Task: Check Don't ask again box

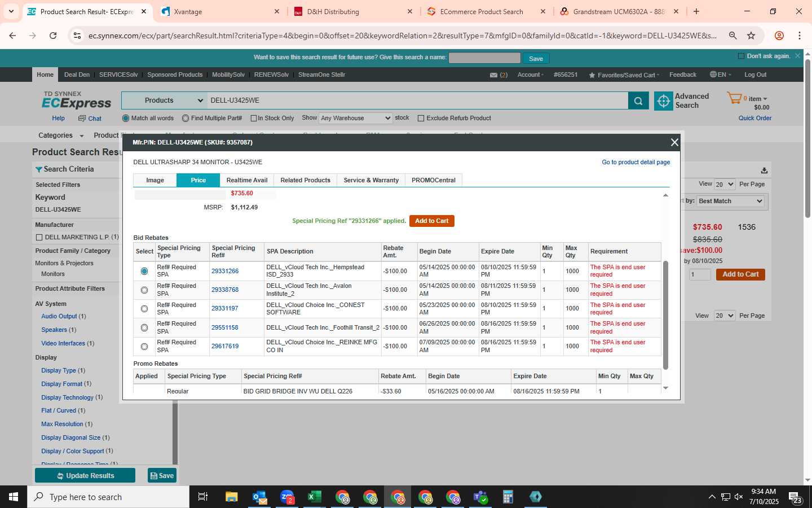Action: [741, 56]
